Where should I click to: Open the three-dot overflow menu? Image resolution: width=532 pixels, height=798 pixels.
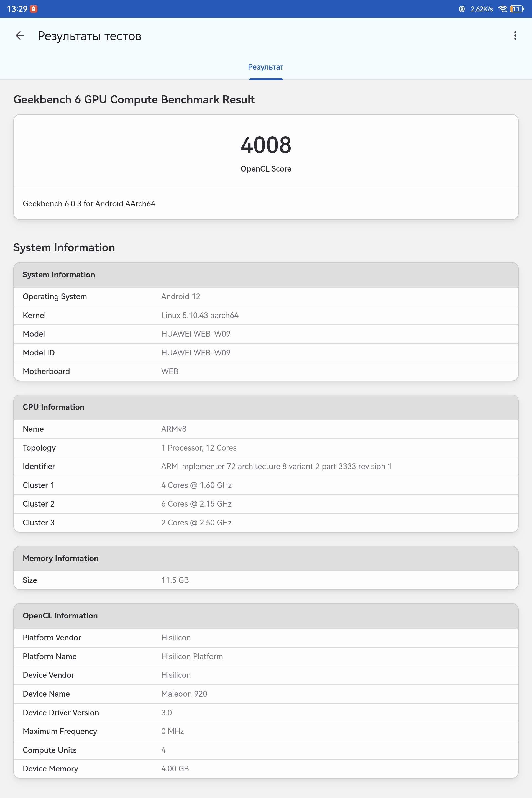[x=515, y=36]
